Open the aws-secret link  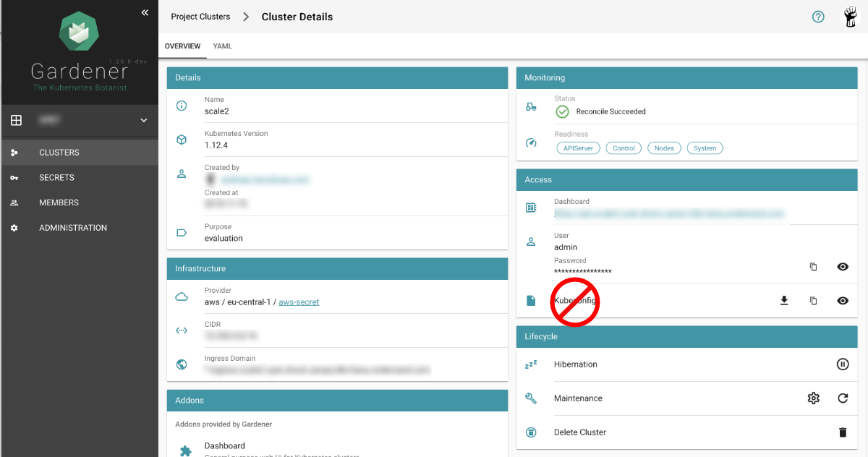[299, 302]
